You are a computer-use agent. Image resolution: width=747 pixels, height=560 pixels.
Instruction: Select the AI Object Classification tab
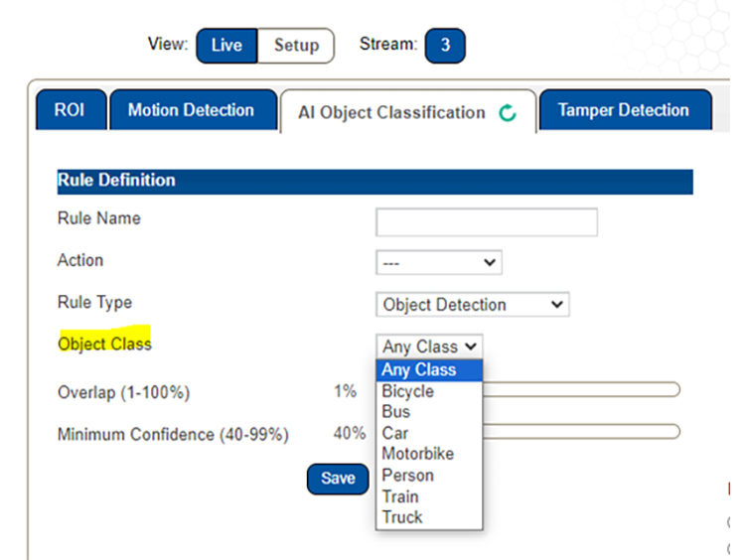[x=391, y=113]
